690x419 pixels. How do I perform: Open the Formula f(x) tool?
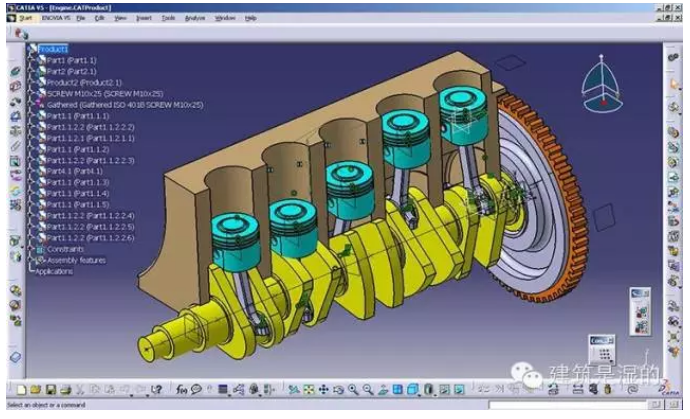pos(181,390)
